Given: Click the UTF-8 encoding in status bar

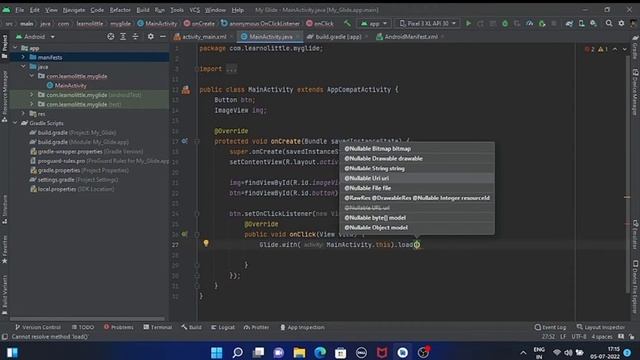Looking at the screenshot, I should click(x=579, y=337).
